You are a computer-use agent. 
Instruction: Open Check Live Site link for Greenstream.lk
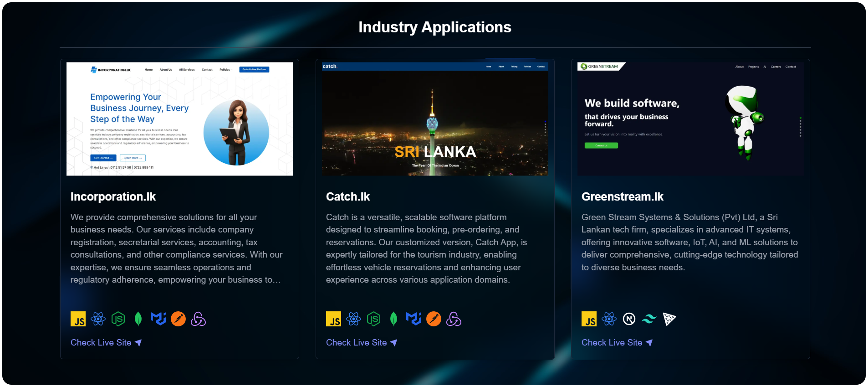(x=617, y=342)
